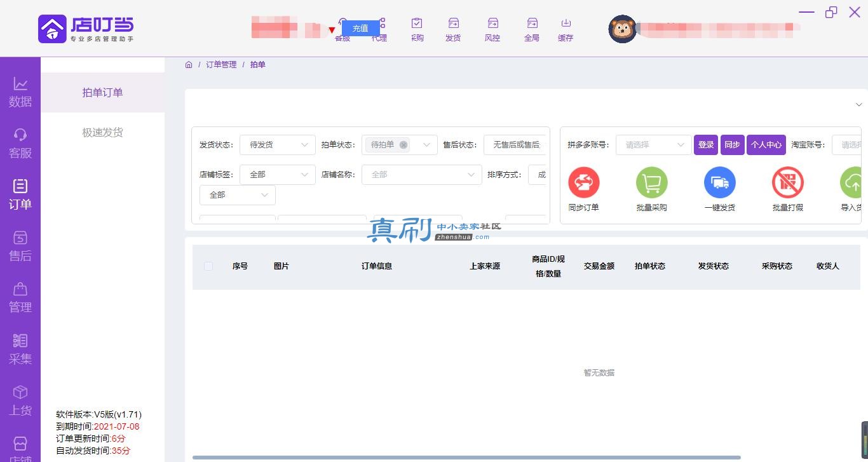Image resolution: width=868 pixels, height=462 pixels.
Task: Open the 拼多多账号 请选择 dropdown
Action: 654,145
